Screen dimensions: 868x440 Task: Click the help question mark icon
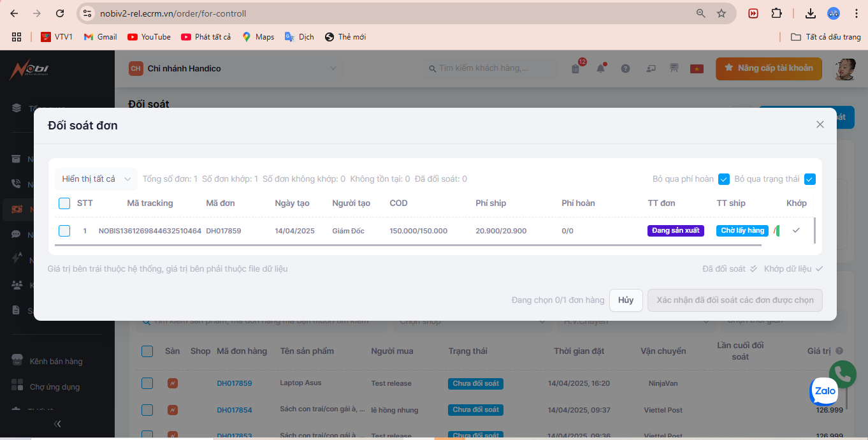[625, 69]
